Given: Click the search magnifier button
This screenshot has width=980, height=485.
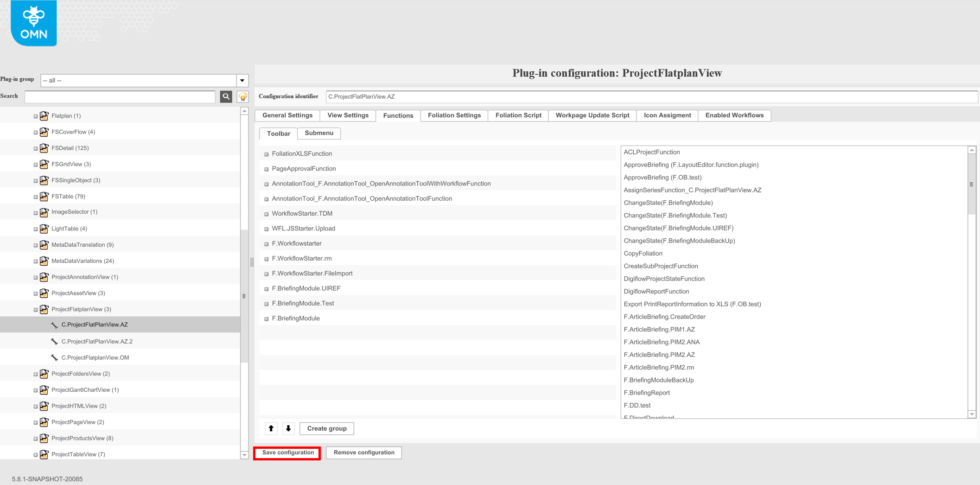Looking at the screenshot, I should click(x=226, y=96).
